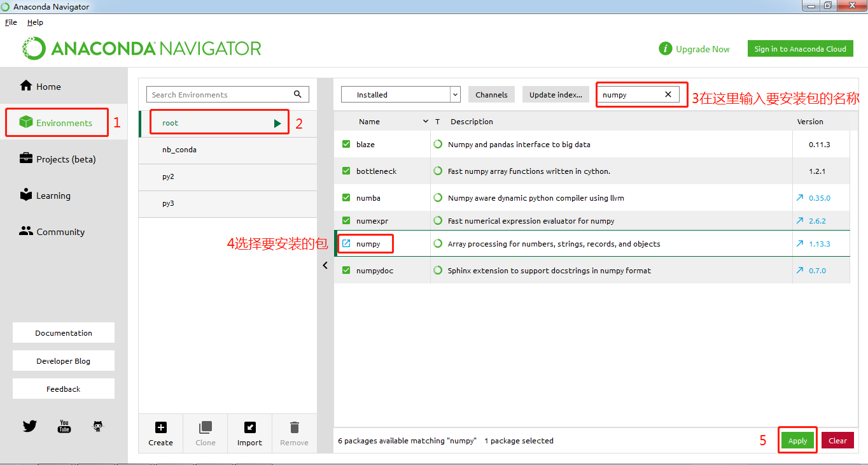The width and height of the screenshot is (868, 465).
Task: Toggle the bottleneck package checkbox
Action: pyautogui.click(x=346, y=171)
